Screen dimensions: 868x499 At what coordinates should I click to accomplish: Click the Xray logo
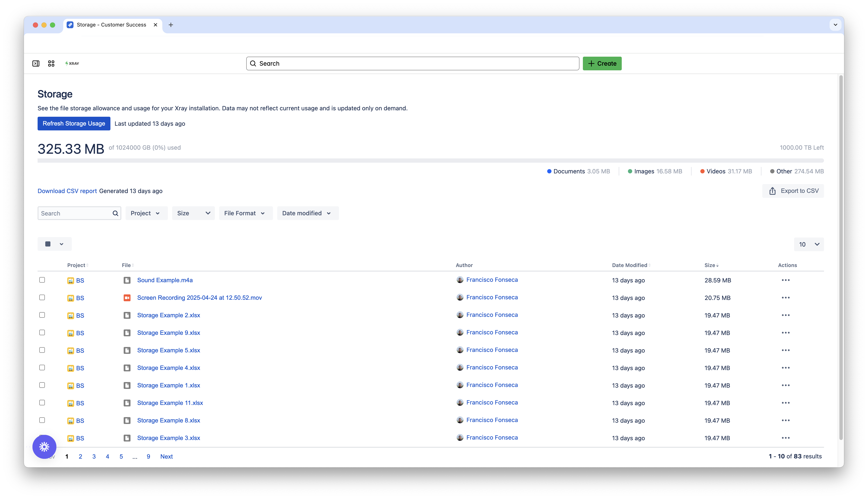click(x=72, y=63)
